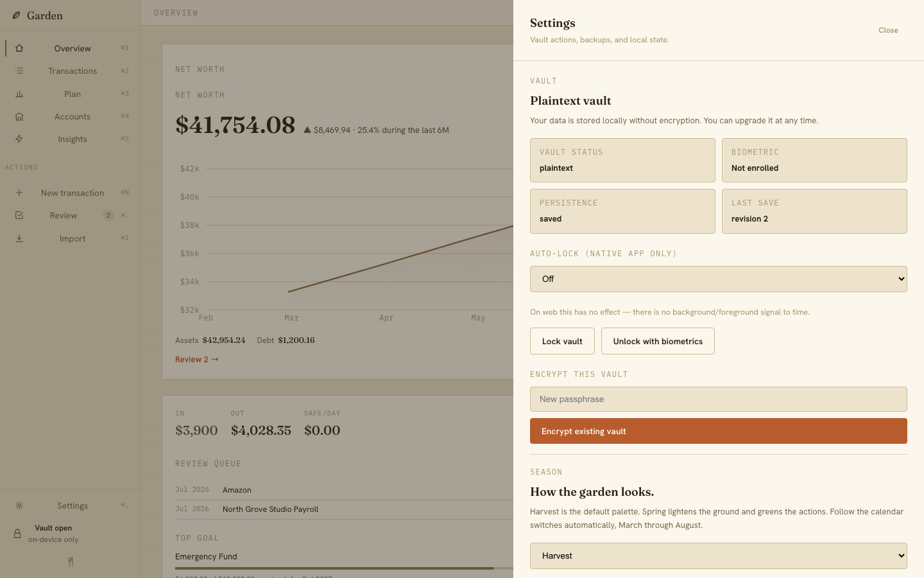Open the Auto-lock dropdown set to Off
The width and height of the screenshot is (924, 578).
[718, 279]
